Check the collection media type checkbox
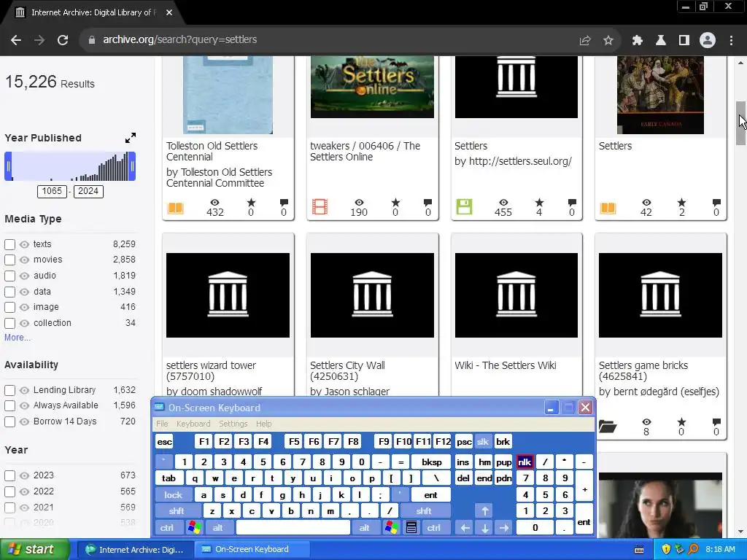 [x=9, y=323]
